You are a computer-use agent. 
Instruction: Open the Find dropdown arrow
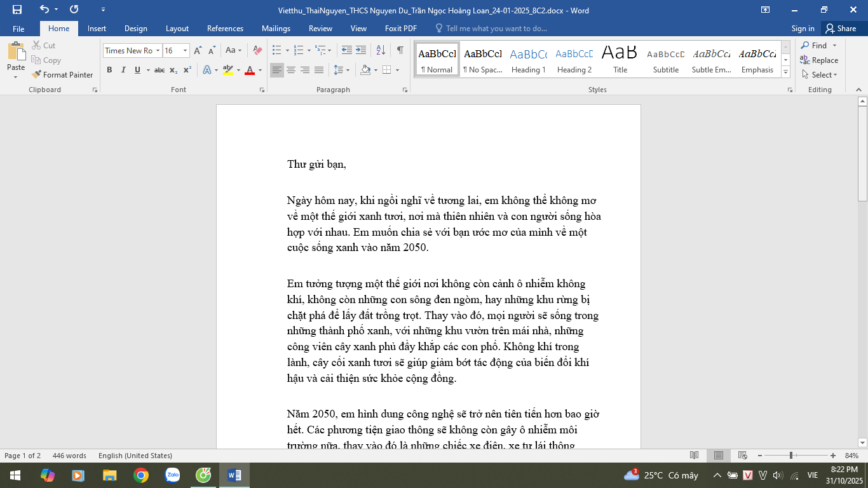point(834,46)
